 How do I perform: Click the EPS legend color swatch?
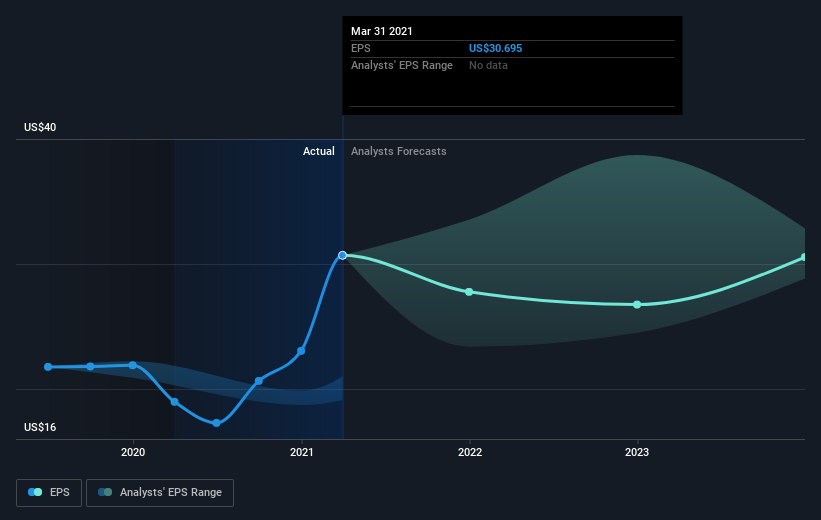(x=35, y=492)
